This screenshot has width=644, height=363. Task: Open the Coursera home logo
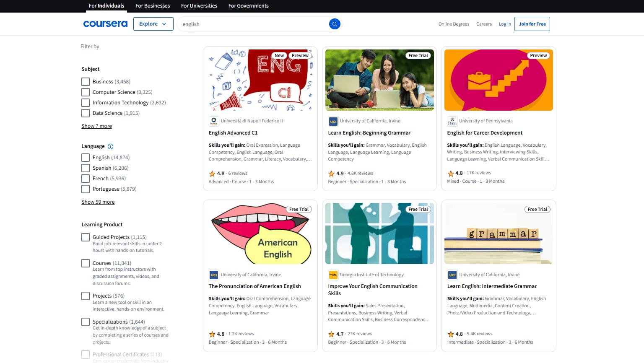tap(105, 24)
